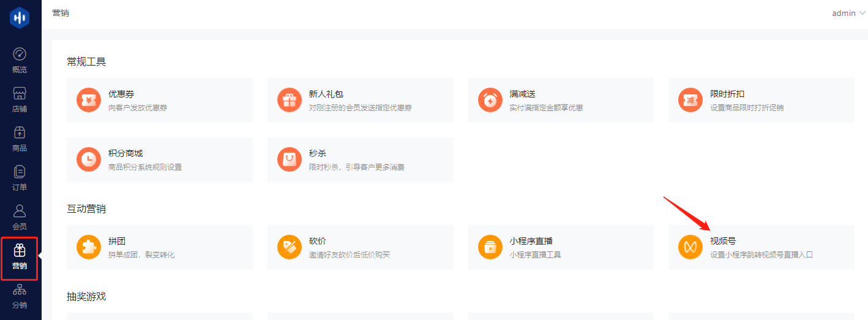Click the 秒杀 shopping bag icon

pyautogui.click(x=290, y=159)
